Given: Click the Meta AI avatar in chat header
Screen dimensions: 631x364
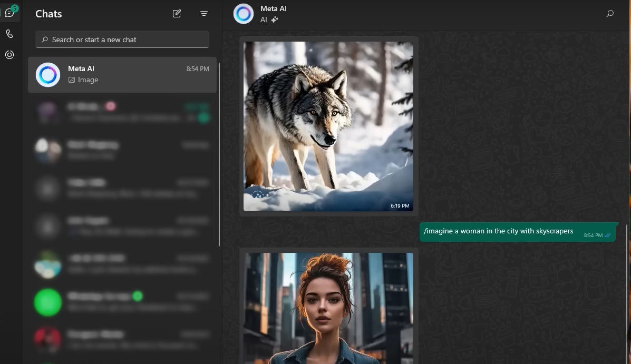Looking at the screenshot, I should pyautogui.click(x=244, y=14).
